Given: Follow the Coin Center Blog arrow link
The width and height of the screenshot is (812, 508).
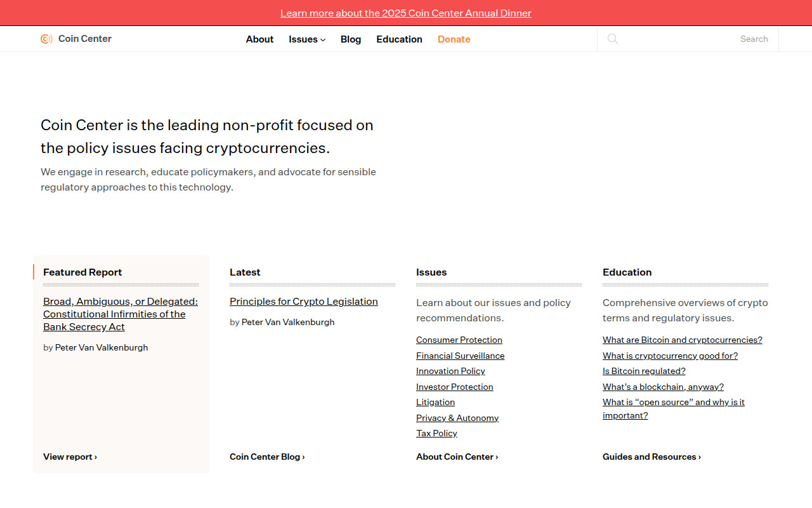Looking at the screenshot, I should (x=267, y=457).
